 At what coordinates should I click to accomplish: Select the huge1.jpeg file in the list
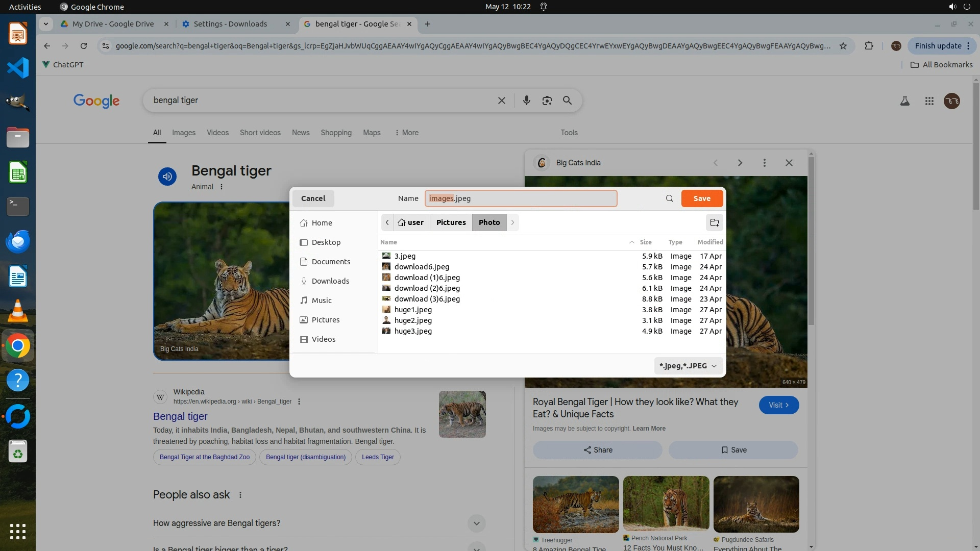click(x=412, y=310)
